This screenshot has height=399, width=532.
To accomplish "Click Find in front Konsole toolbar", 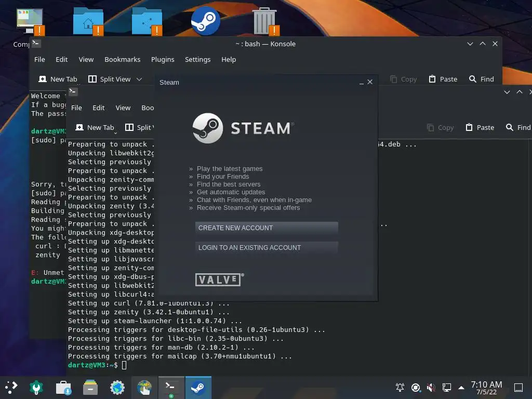I will pos(518,128).
